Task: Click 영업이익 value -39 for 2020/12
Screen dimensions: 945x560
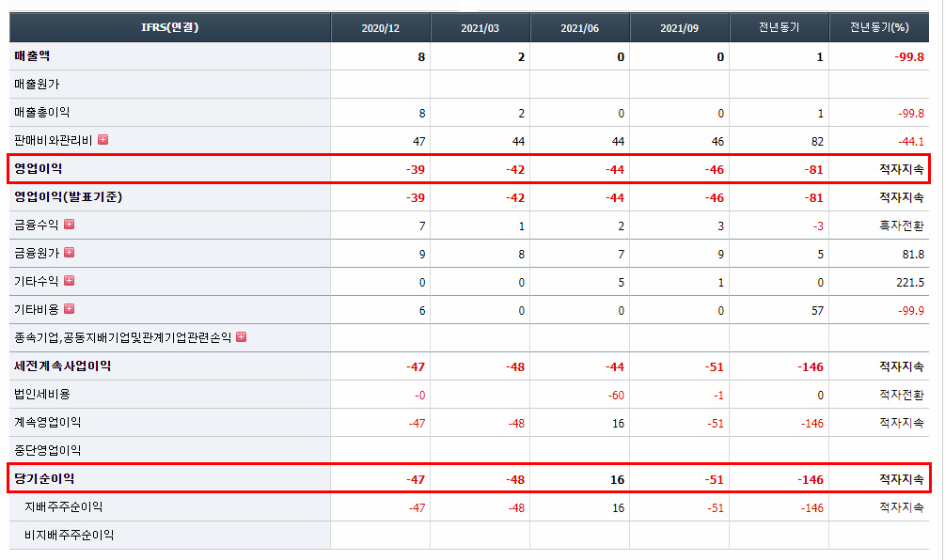Action: pyautogui.click(x=416, y=170)
